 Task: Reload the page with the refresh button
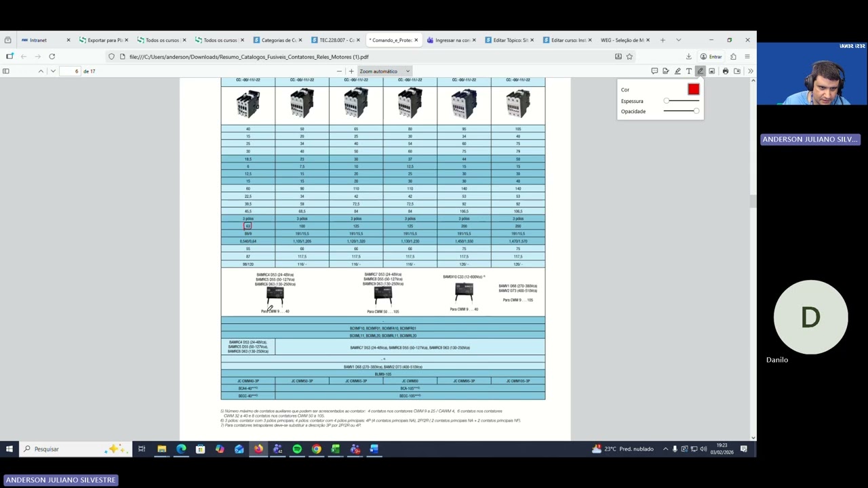coord(52,56)
